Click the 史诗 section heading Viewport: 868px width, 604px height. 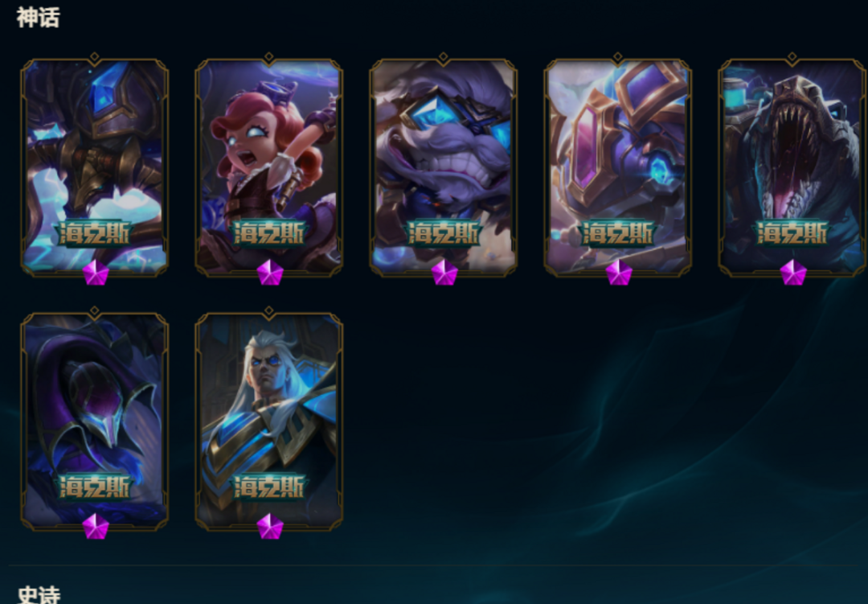[x=39, y=594]
